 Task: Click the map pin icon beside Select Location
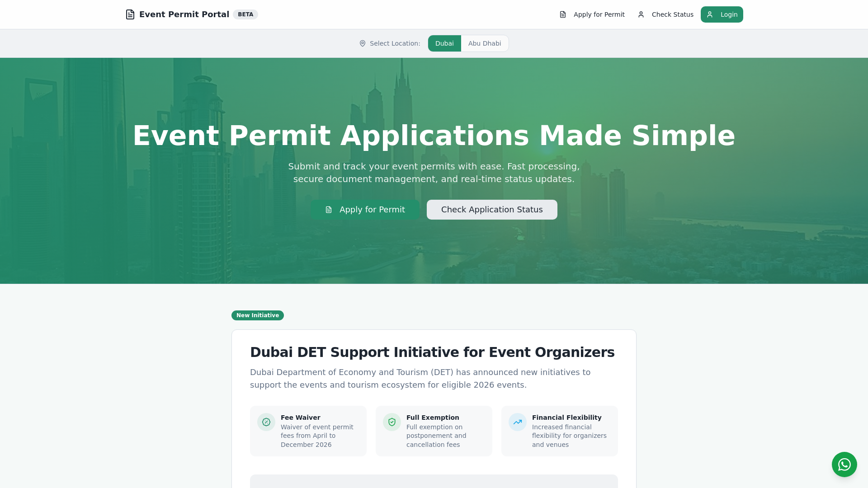click(x=363, y=43)
